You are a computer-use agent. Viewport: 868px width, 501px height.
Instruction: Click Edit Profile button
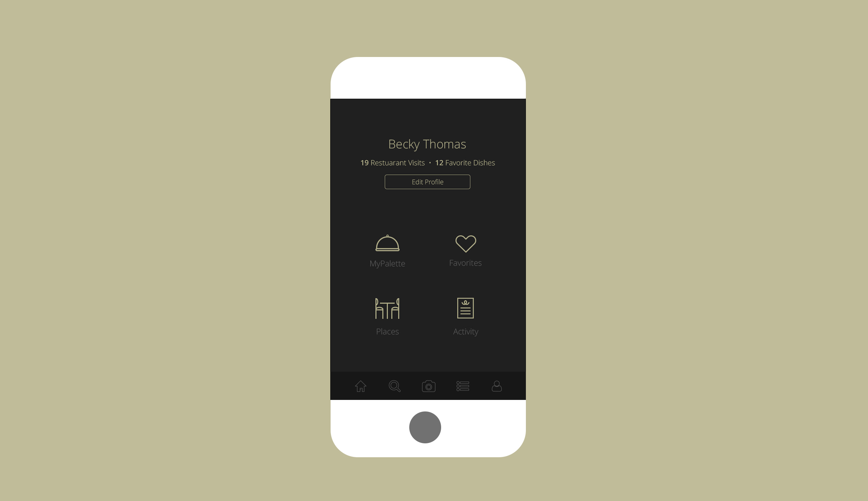click(x=428, y=181)
